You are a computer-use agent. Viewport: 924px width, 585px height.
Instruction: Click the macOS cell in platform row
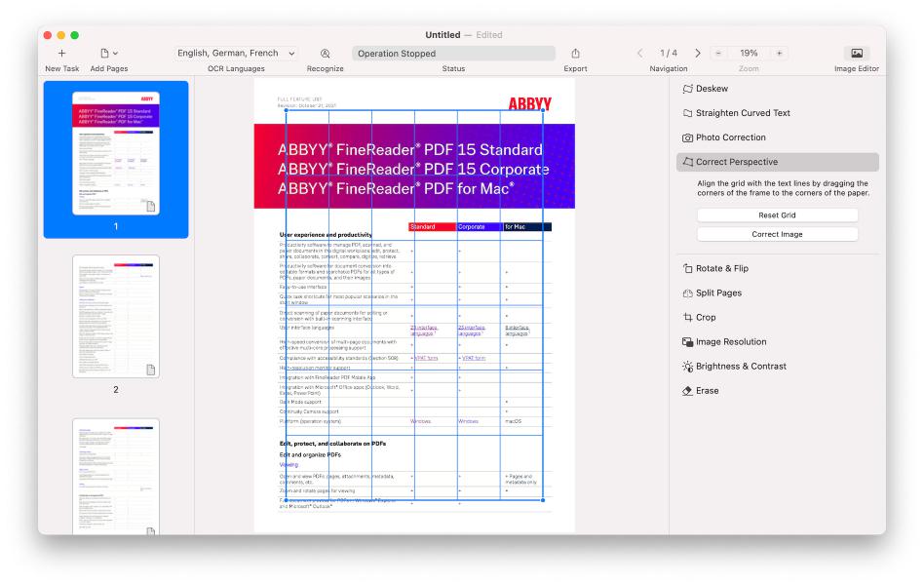coord(514,421)
